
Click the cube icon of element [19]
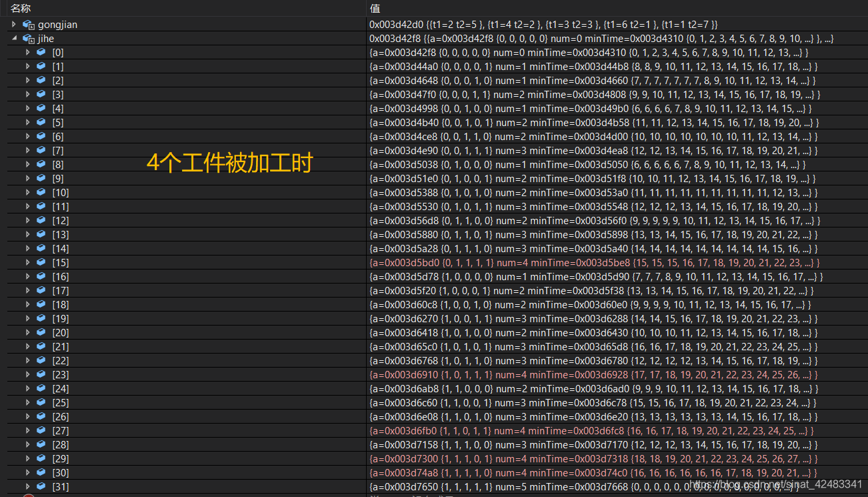[x=41, y=318]
